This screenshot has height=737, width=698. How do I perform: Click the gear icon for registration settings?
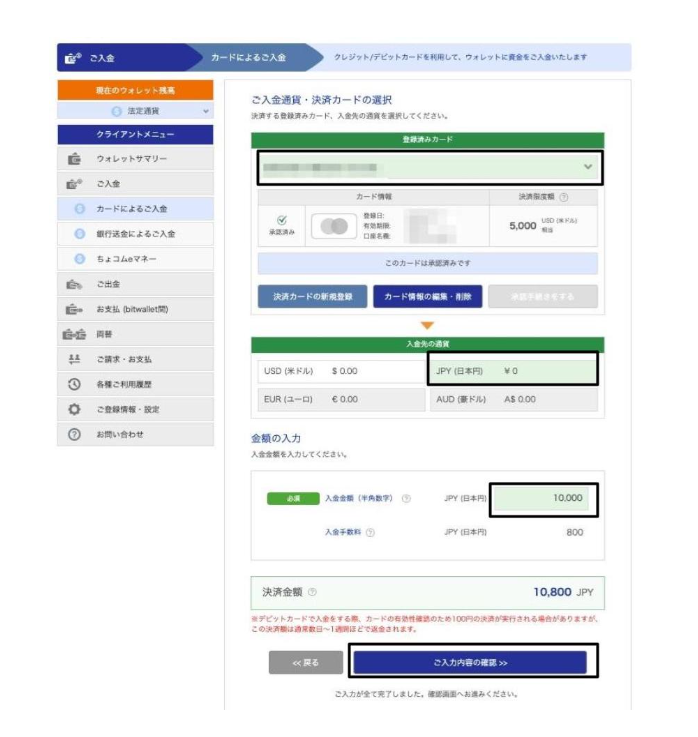pyautogui.click(x=74, y=409)
